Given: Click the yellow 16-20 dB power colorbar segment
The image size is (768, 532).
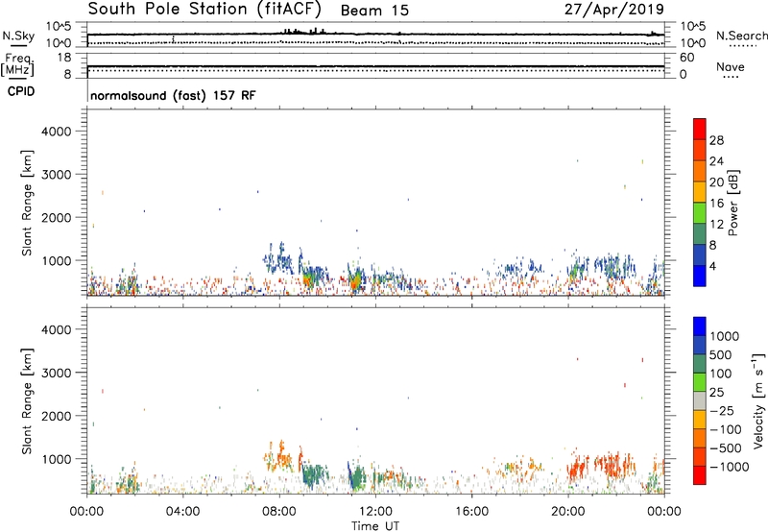Looking at the screenshot, I should [x=700, y=191].
